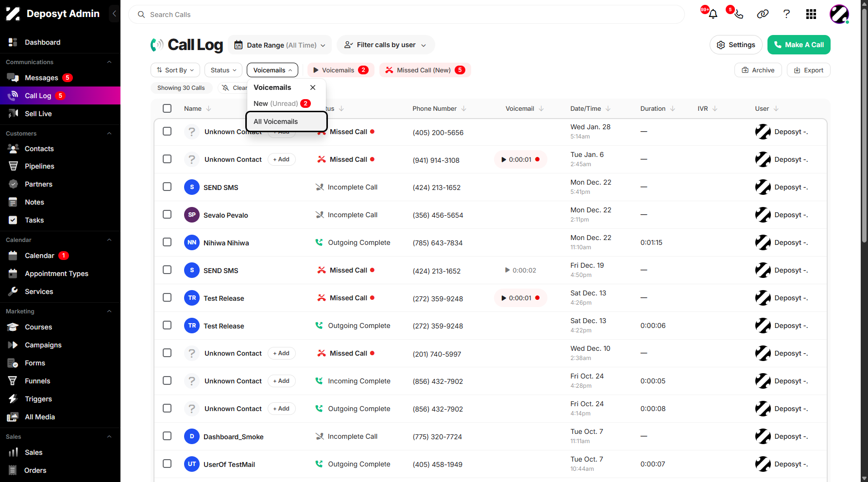The width and height of the screenshot is (868, 482).
Task: Play voicemail for (941) 914-3108
Action: pos(520,159)
